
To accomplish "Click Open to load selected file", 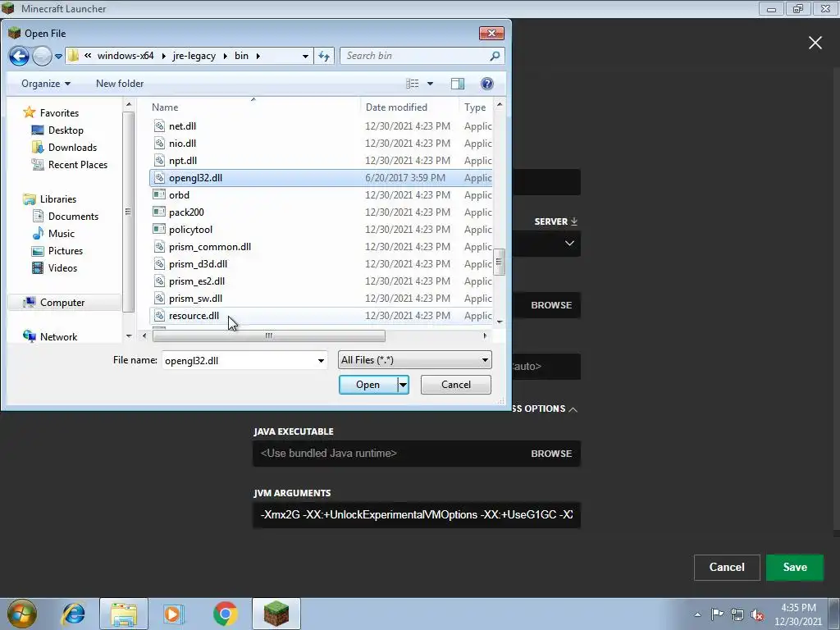I will pyautogui.click(x=368, y=385).
